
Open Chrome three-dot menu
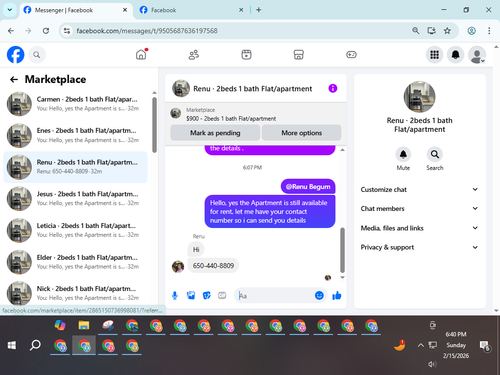489,31
